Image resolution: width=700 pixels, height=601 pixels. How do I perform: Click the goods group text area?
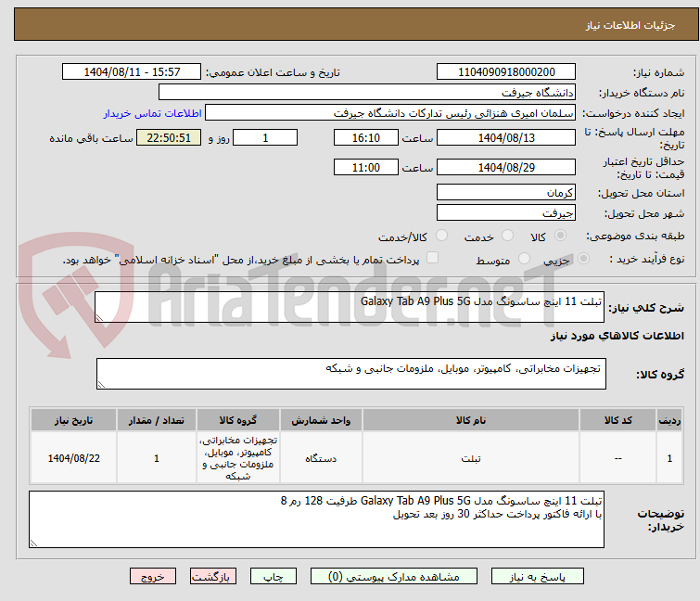coord(350,374)
